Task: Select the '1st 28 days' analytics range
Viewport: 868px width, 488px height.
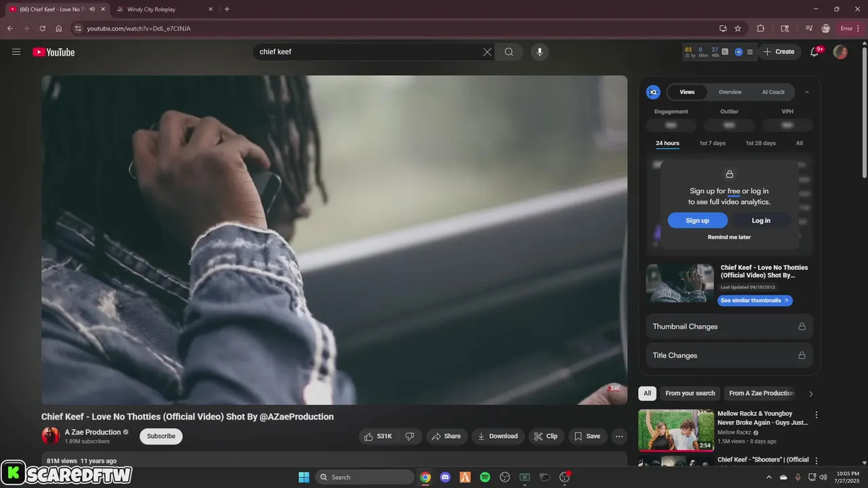Action: [x=761, y=143]
